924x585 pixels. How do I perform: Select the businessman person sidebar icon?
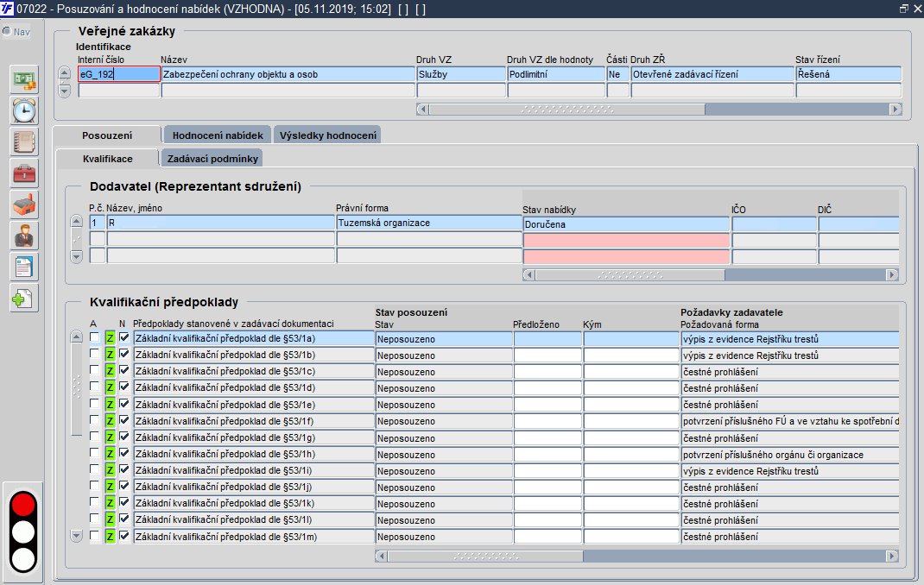tap(24, 236)
